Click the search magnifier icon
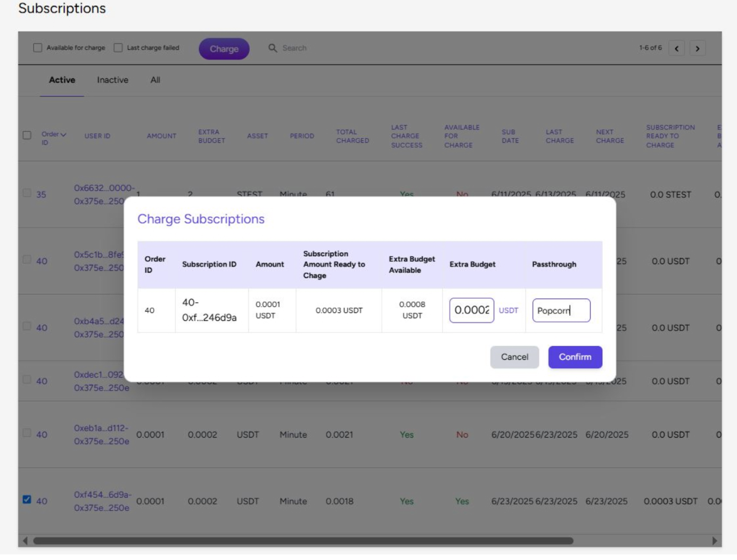 pyautogui.click(x=273, y=48)
